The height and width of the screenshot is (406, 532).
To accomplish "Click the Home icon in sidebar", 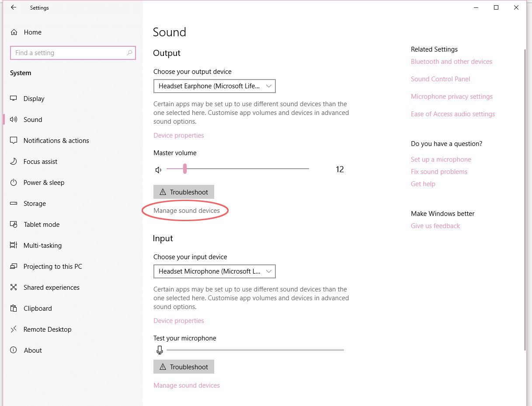I will [14, 32].
